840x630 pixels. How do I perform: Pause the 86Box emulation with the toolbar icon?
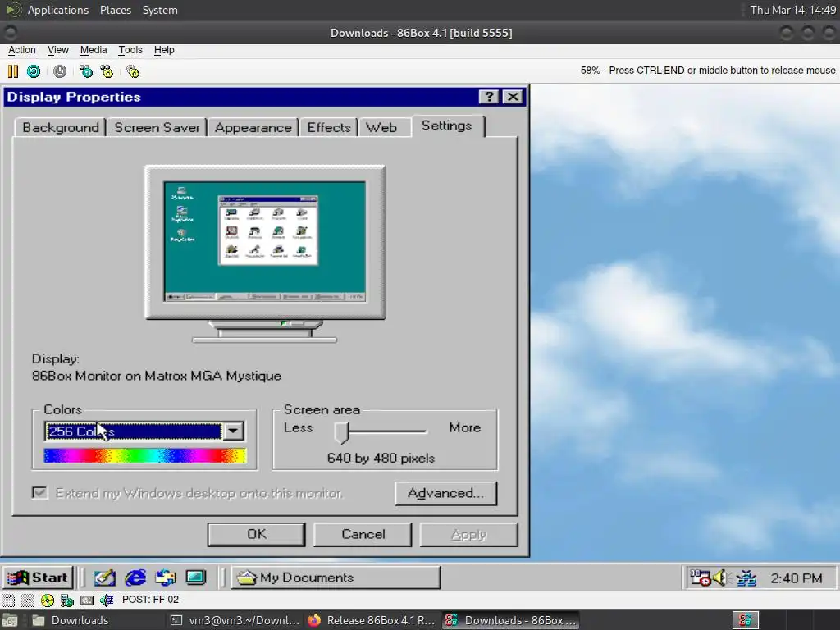[13, 71]
